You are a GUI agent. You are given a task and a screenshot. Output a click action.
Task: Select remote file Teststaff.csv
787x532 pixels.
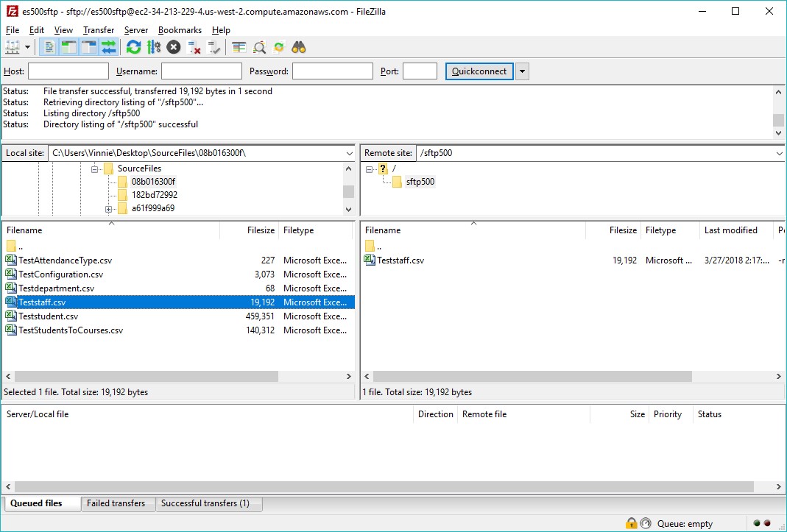pos(574,260)
